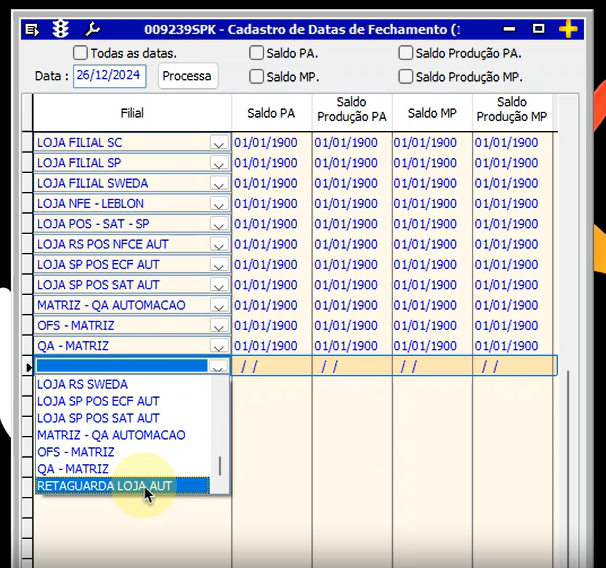Screen dimensions: 606x568
Task: Choose OFS - MATRIZ from dropdown list
Action: pyautogui.click(x=123, y=452)
